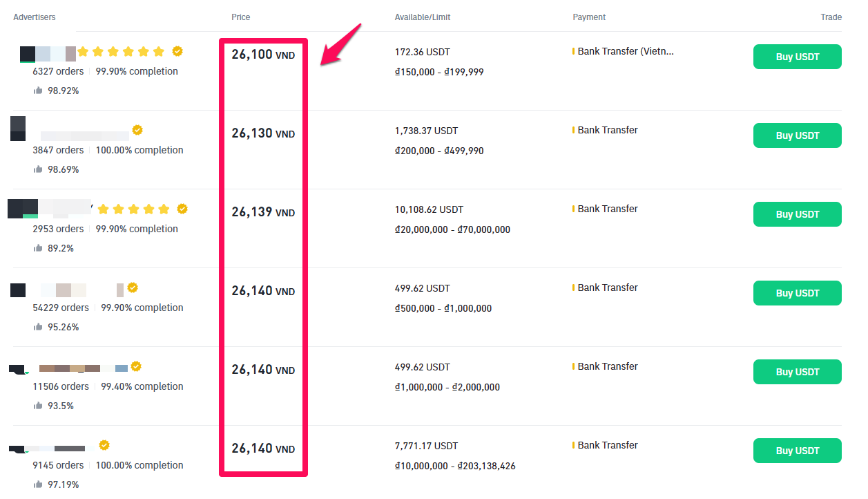Click thumbs-up icon beside 98.92% rating
The width and height of the screenshot is (868, 499).
[38, 91]
